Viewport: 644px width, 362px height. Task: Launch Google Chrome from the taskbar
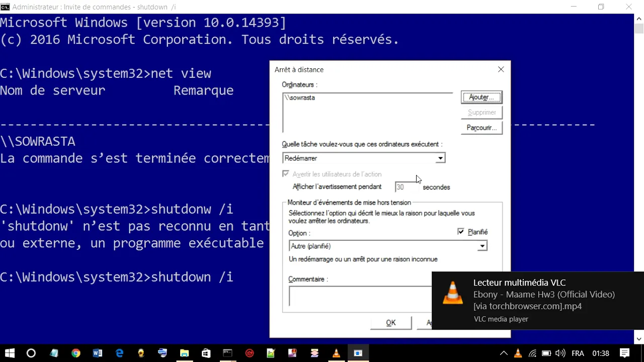click(x=76, y=353)
